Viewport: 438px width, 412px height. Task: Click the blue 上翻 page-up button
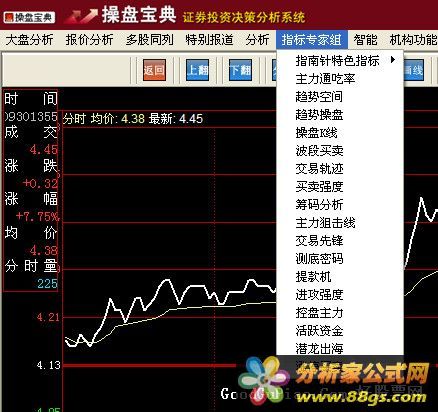pyautogui.click(x=198, y=70)
